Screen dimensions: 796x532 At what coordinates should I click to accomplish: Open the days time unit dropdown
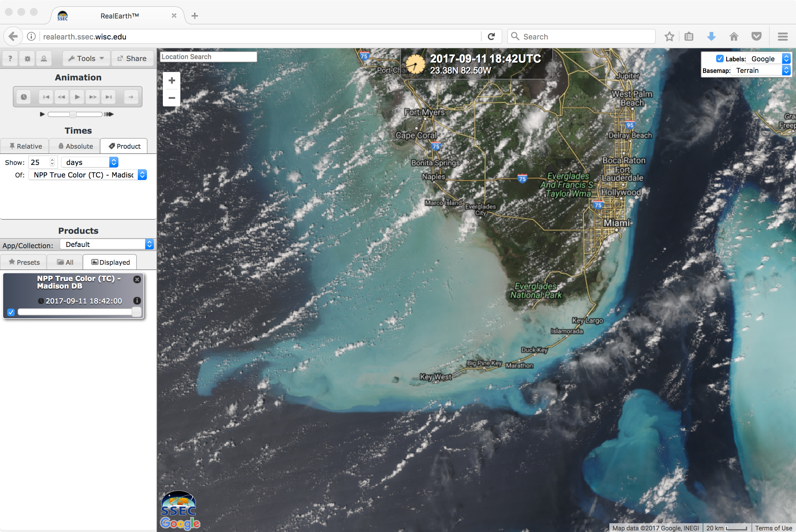(x=90, y=162)
